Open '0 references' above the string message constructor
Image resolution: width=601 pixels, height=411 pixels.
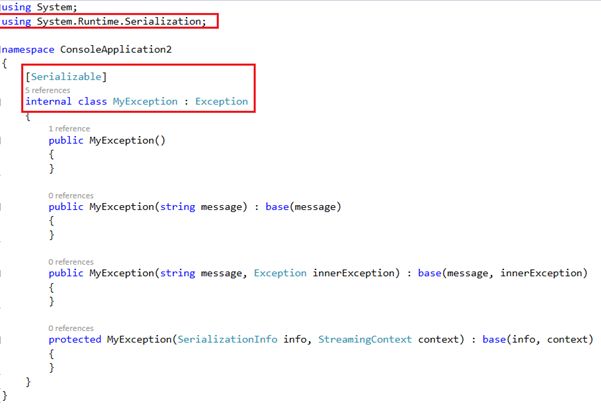click(71, 196)
